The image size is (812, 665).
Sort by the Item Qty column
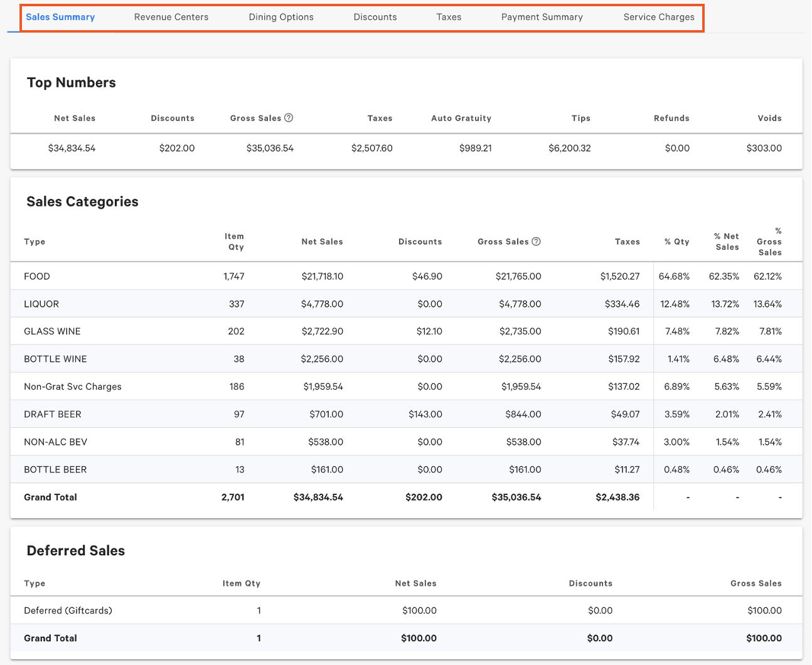tap(234, 241)
